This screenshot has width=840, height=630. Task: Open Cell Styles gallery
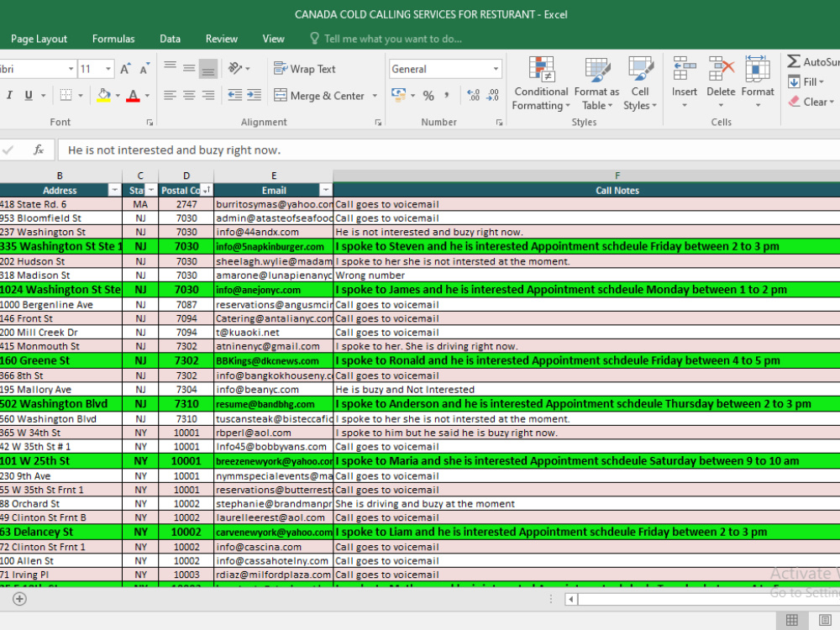pos(639,83)
